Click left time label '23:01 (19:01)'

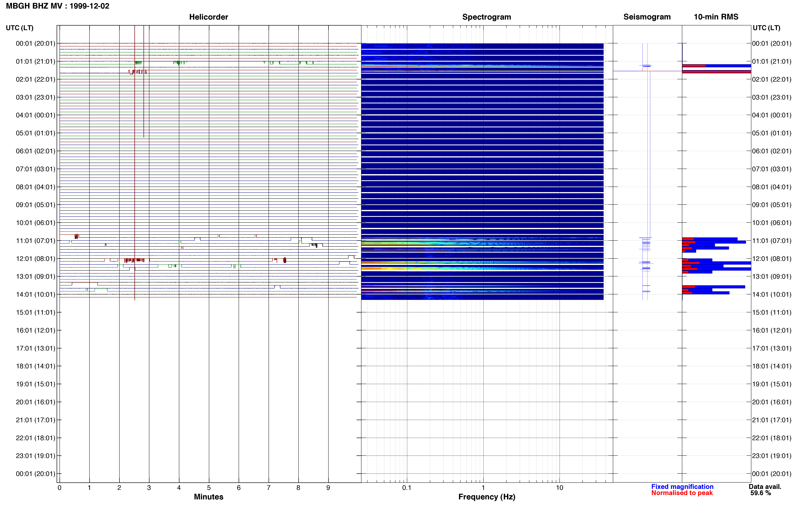tap(36, 456)
